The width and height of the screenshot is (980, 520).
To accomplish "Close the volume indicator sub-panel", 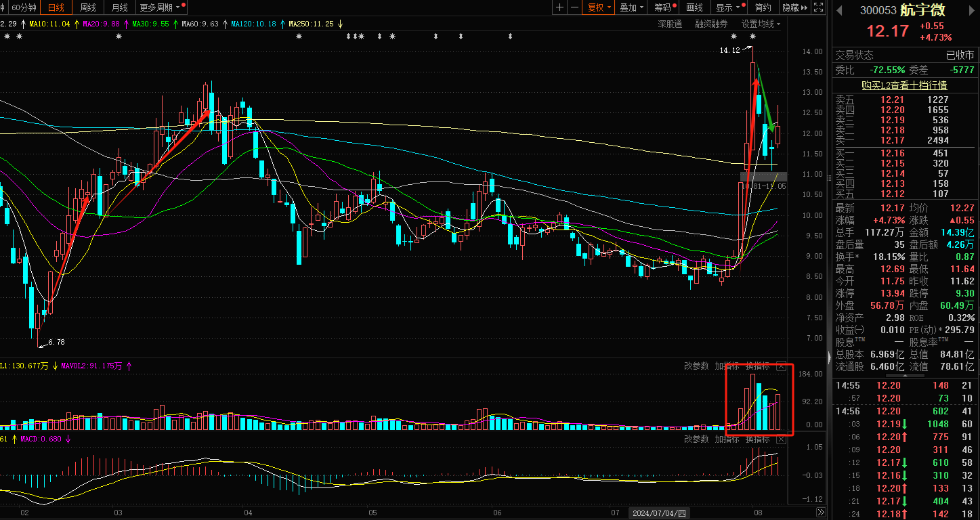I will (781, 366).
